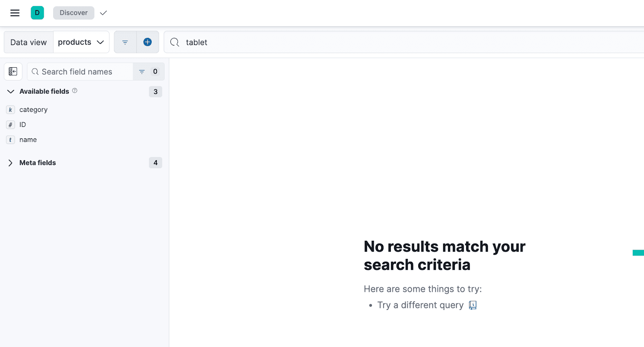Select the category field in the list

[33, 109]
